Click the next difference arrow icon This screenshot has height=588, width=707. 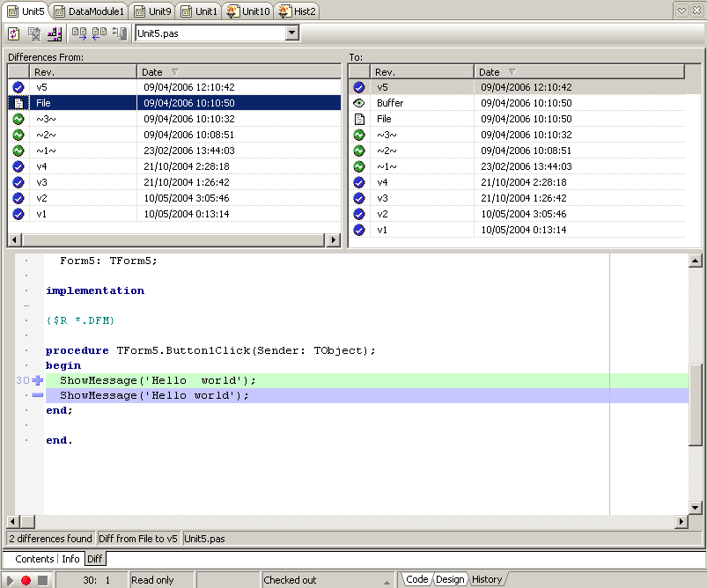coord(78,33)
